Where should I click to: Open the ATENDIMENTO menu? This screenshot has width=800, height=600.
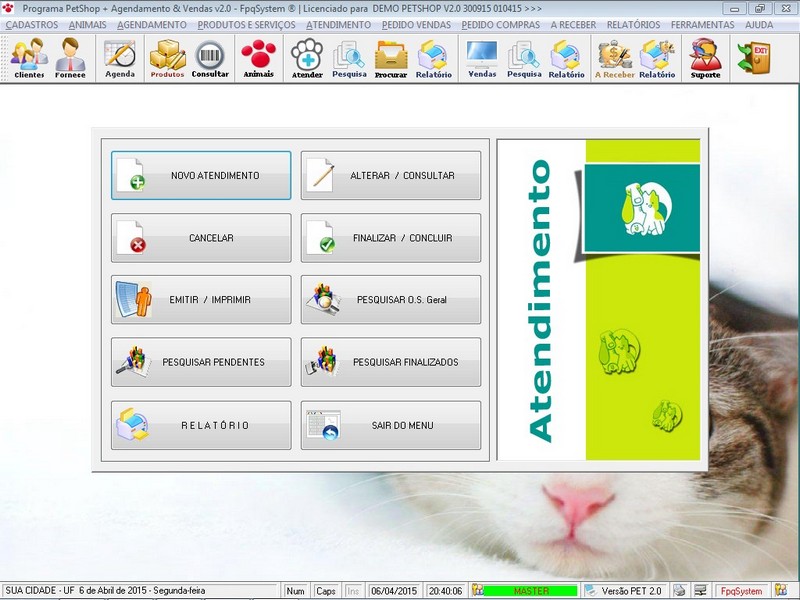[x=339, y=24]
